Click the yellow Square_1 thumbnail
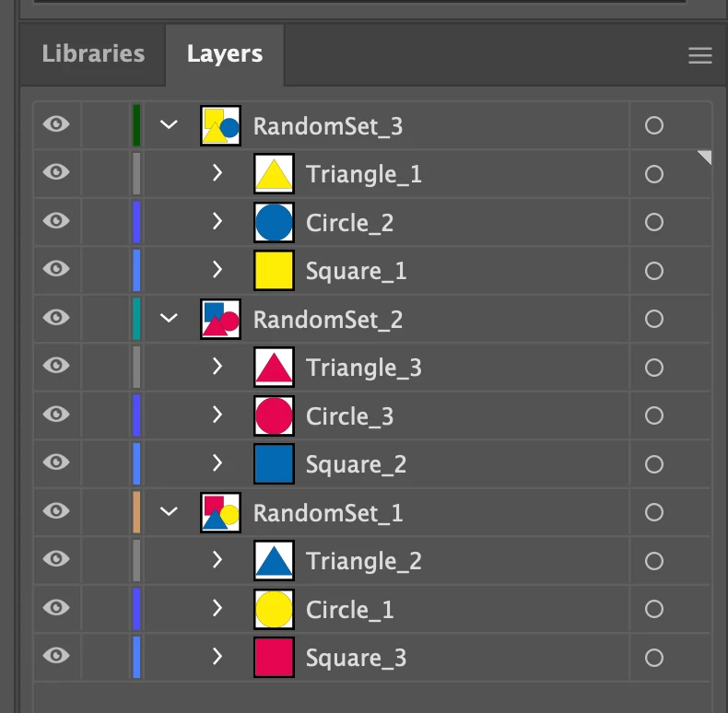The image size is (728, 713). pyautogui.click(x=274, y=271)
